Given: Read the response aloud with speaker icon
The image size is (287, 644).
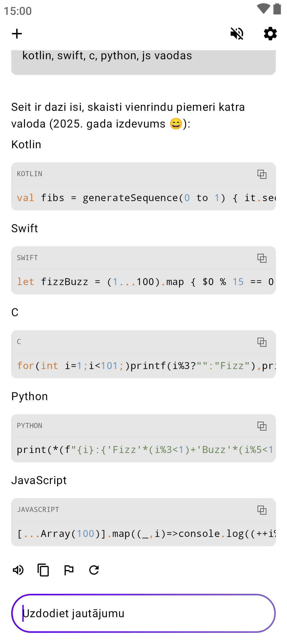Looking at the screenshot, I should [18, 570].
